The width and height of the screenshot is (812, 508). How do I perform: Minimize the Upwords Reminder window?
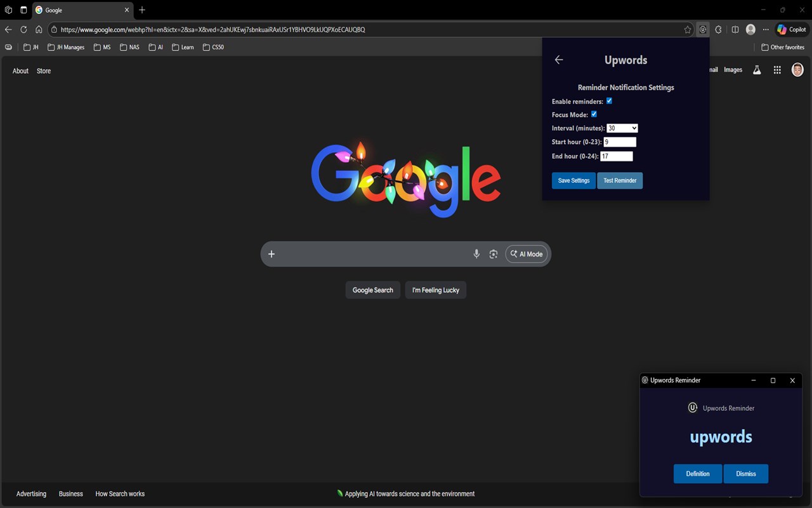(754, 380)
